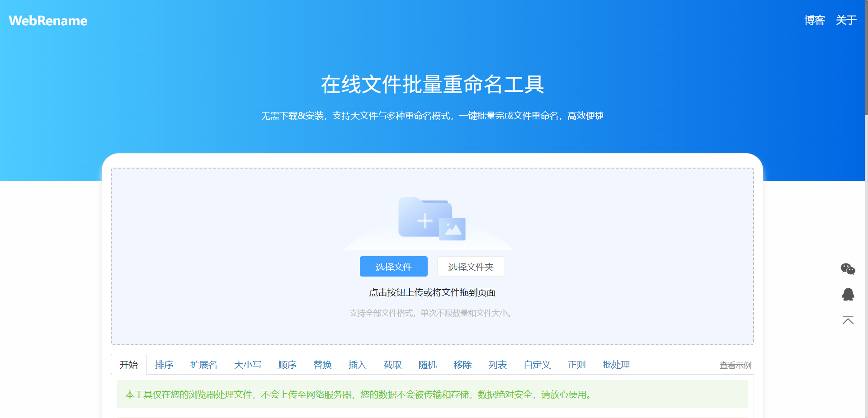
Task: Switch to the 替换 tab
Action: point(322,365)
